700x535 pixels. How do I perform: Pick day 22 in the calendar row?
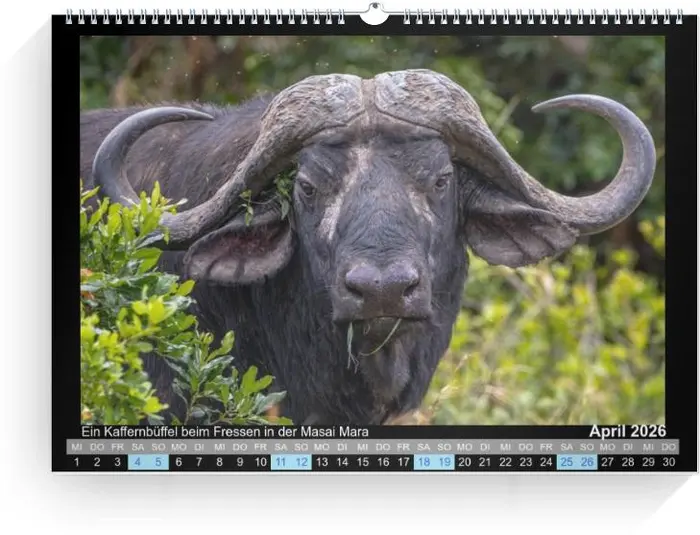pyautogui.click(x=505, y=462)
